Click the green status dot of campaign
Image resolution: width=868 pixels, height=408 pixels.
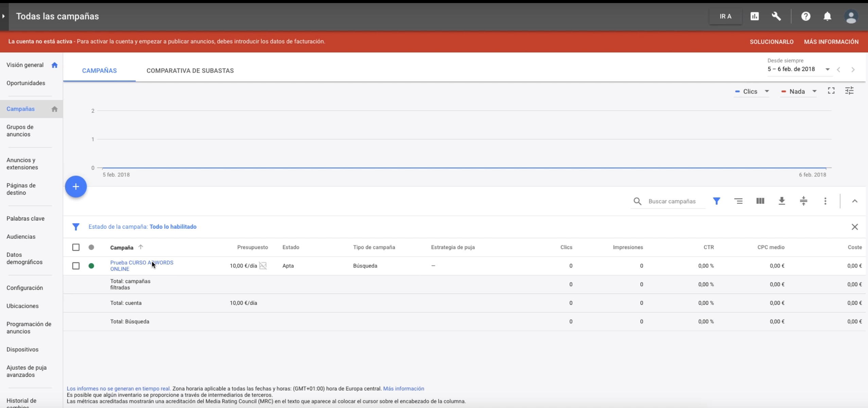click(91, 266)
